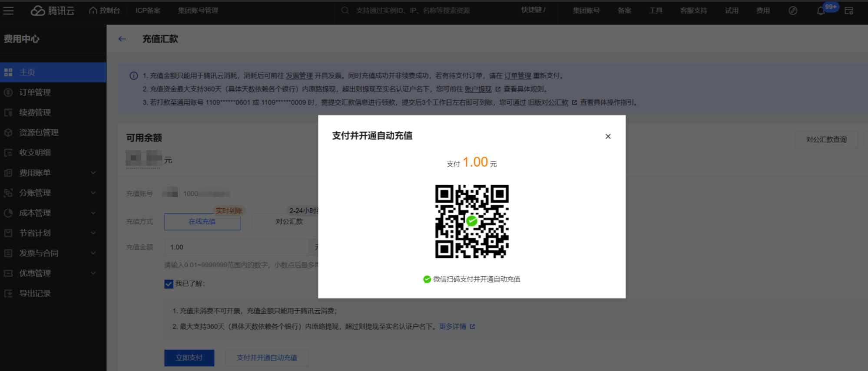
Task: Open the 更多详情 link
Action: tap(453, 326)
